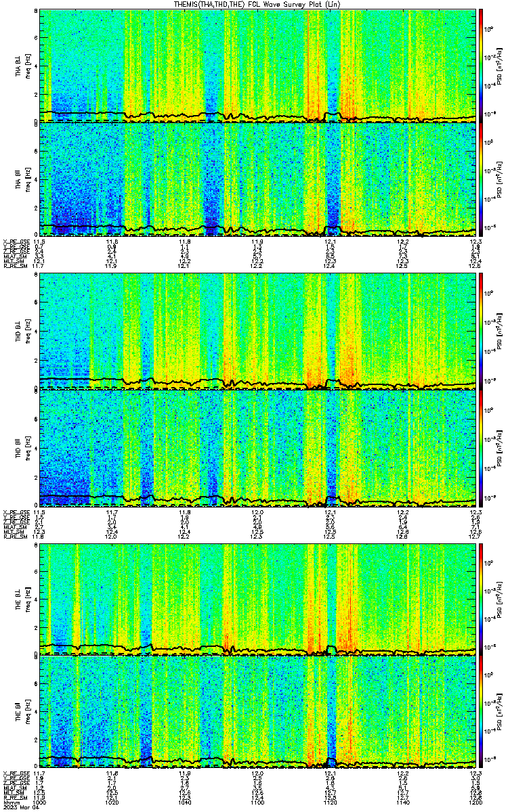This screenshot has height=812, width=508.
Task: Select the THD perpendicular B spectrogram panel
Action: [259, 331]
